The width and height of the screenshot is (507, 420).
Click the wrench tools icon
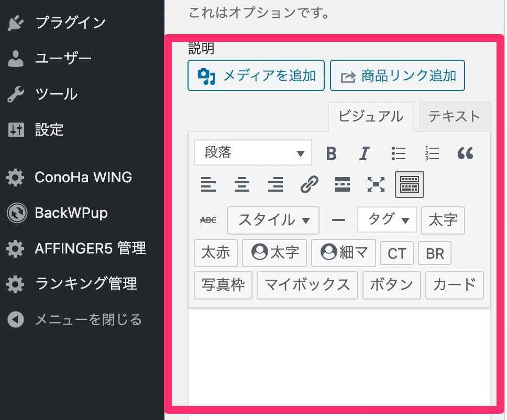(16, 94)
